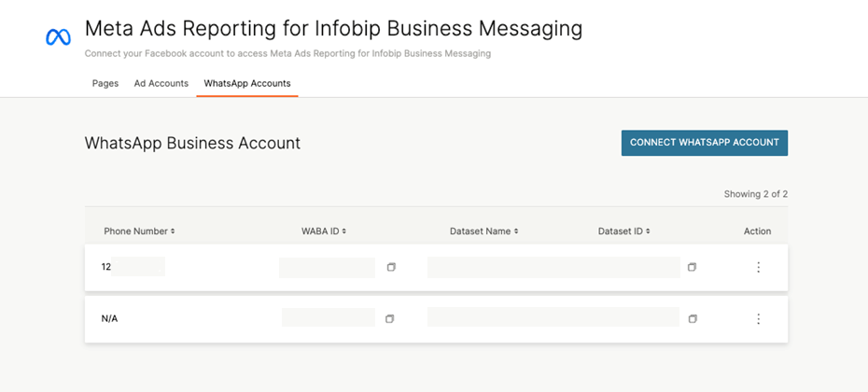This screenshot has height=392, width=868.
Task: Sort table by WABA ID column
Action: [324, 231]
